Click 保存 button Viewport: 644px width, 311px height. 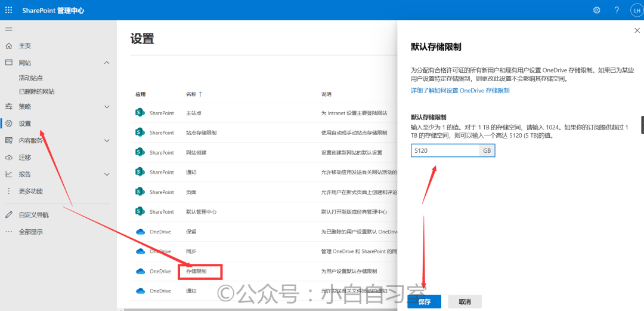pos(425,302)
